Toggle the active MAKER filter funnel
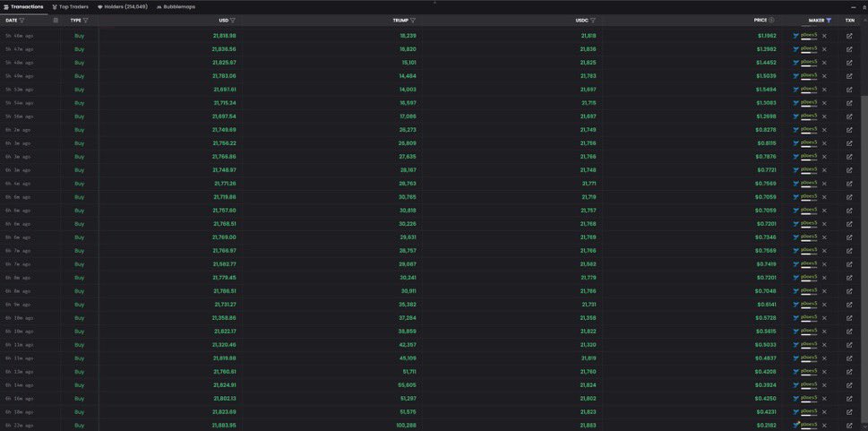The height and width of the screenshot is (431, 868). [x=829, y=21]
